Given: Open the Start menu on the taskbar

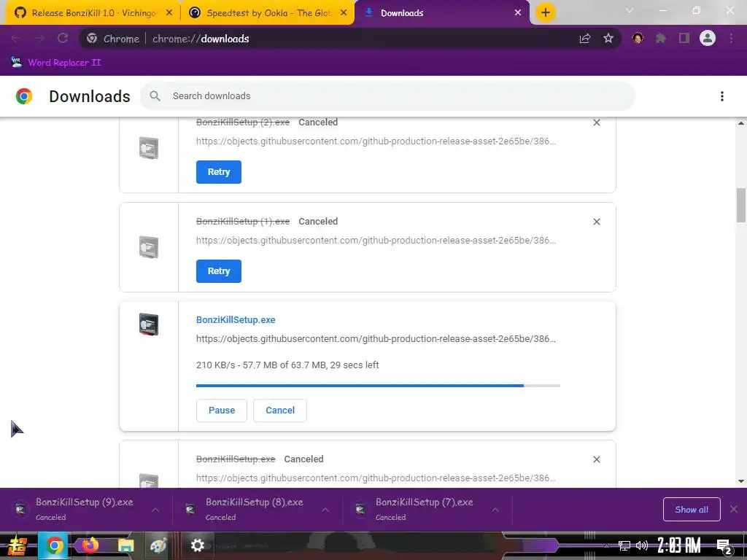Looking at the screenshot, I should click(x=18, y=545).
